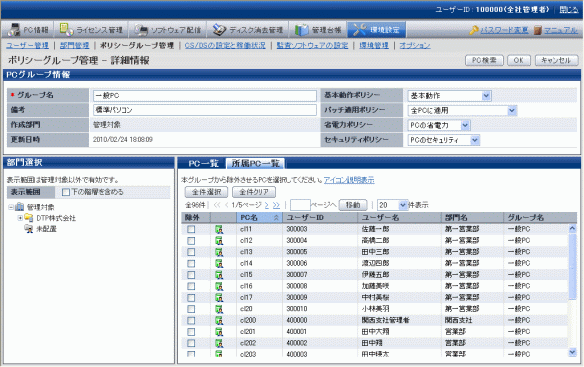Viewport: 584px width, 367px height.
Task: Open the パスワード変更 link
Action: pos(504,30)
